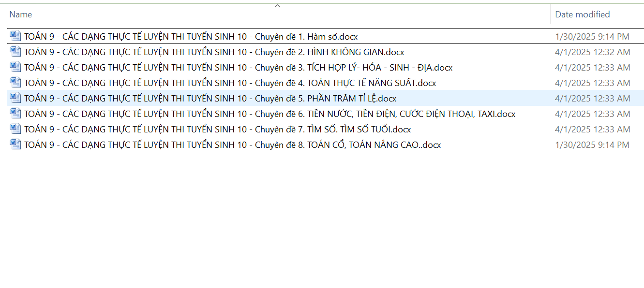
Task: Click the Word icon beside HÌNH KHÔNG GIAN file
Action: [x=15, y=52]
